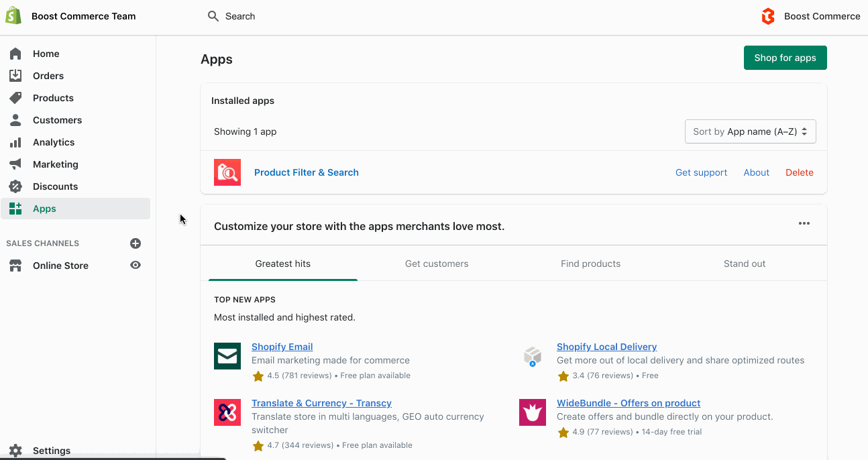Click the Analytics bar chart icon
The width and height of the screenshot is (868, 460).
click(15, 142)
